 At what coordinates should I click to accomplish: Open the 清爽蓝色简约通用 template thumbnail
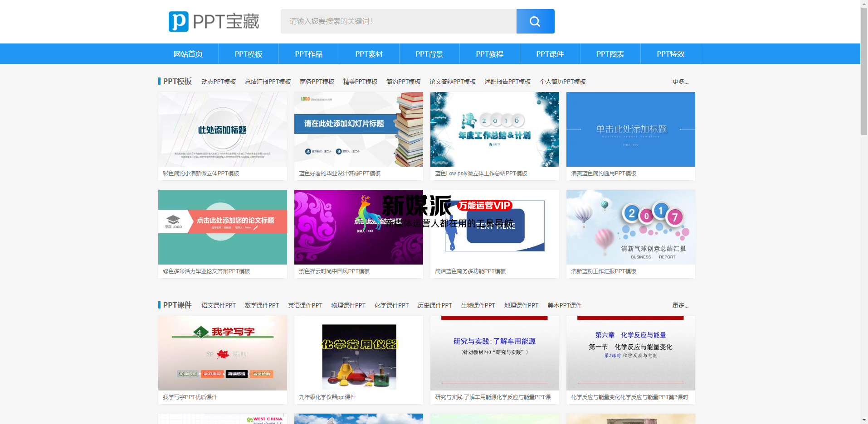(631, 129)
